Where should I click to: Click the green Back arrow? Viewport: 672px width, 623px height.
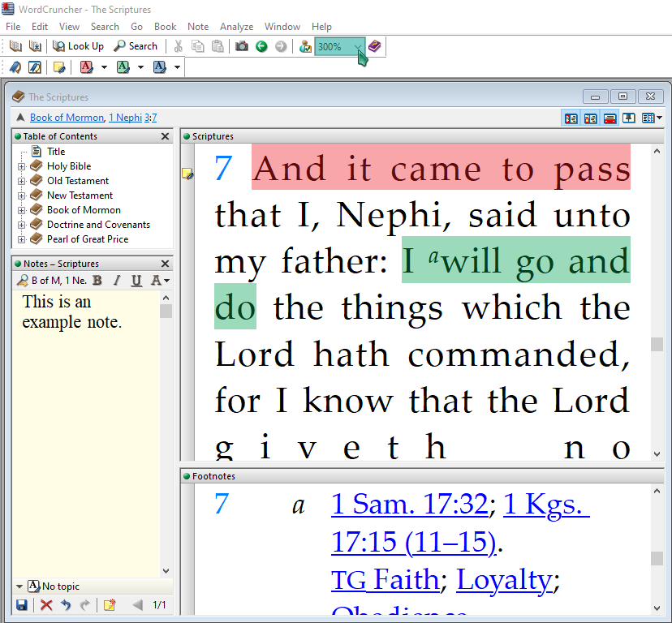261,46
